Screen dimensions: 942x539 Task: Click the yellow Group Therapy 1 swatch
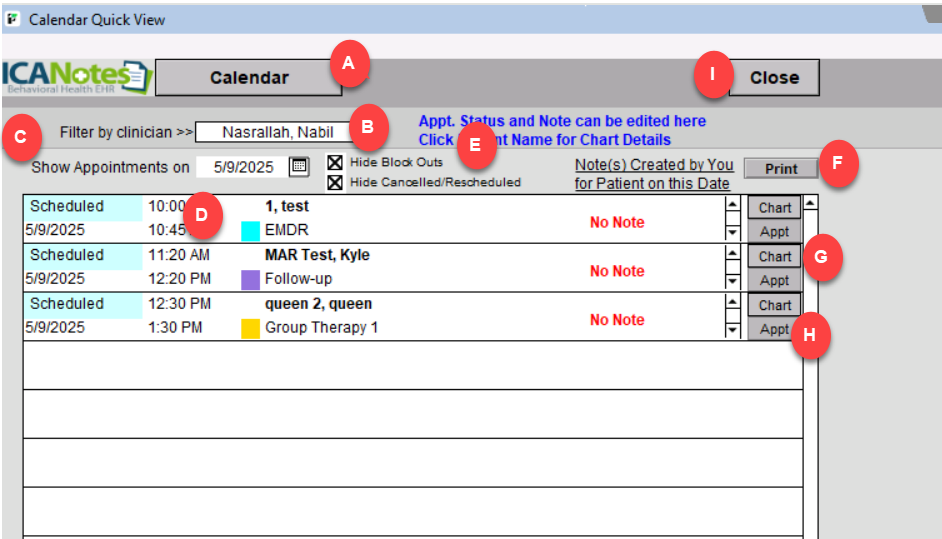(251, 328)
